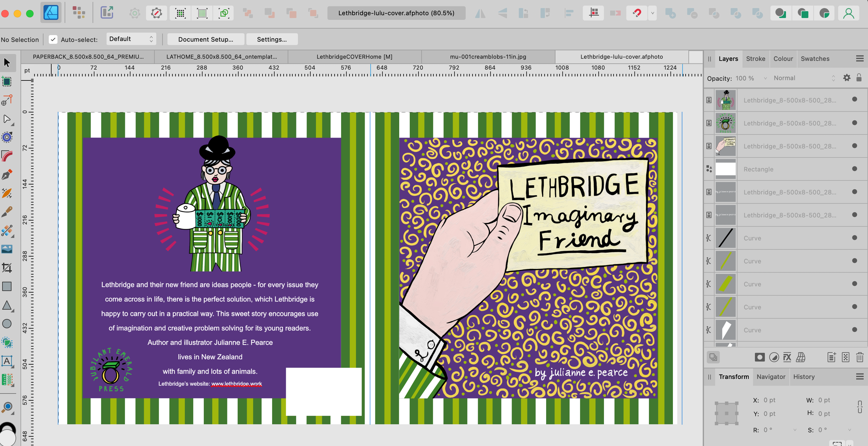Select the Ellipse shape tool
The width and height of the screenshot is (868, 446).
point(7,324)
